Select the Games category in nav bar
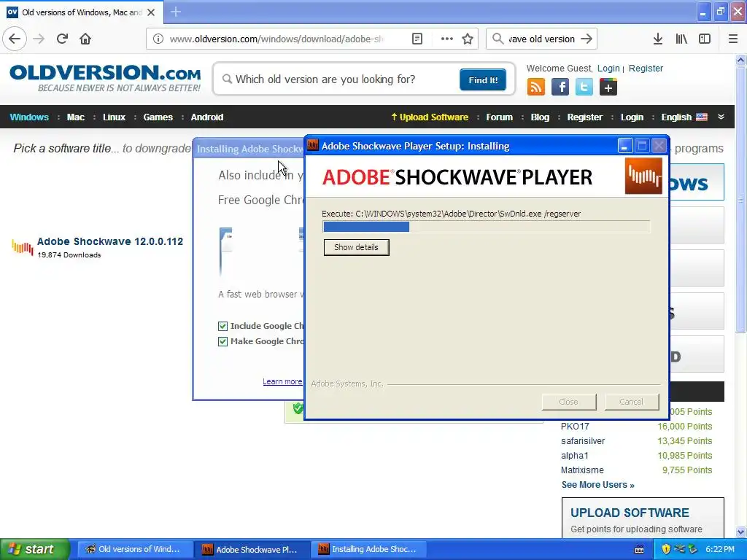Viewport: 747px width, 560px height. tap(158, 117)
